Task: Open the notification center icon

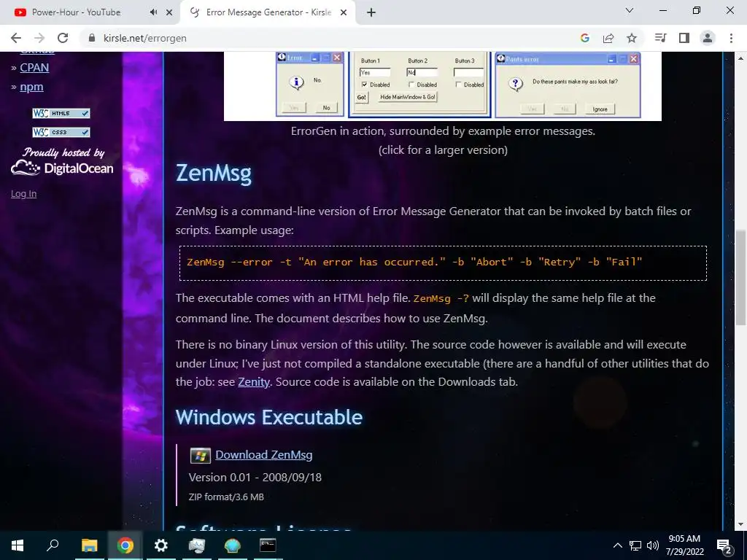Action: (724, 545)
